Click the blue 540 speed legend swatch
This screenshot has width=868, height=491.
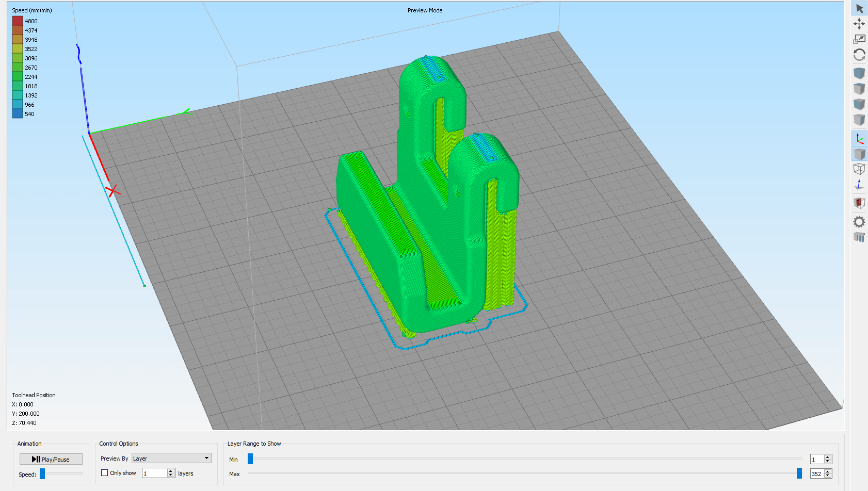18,113
